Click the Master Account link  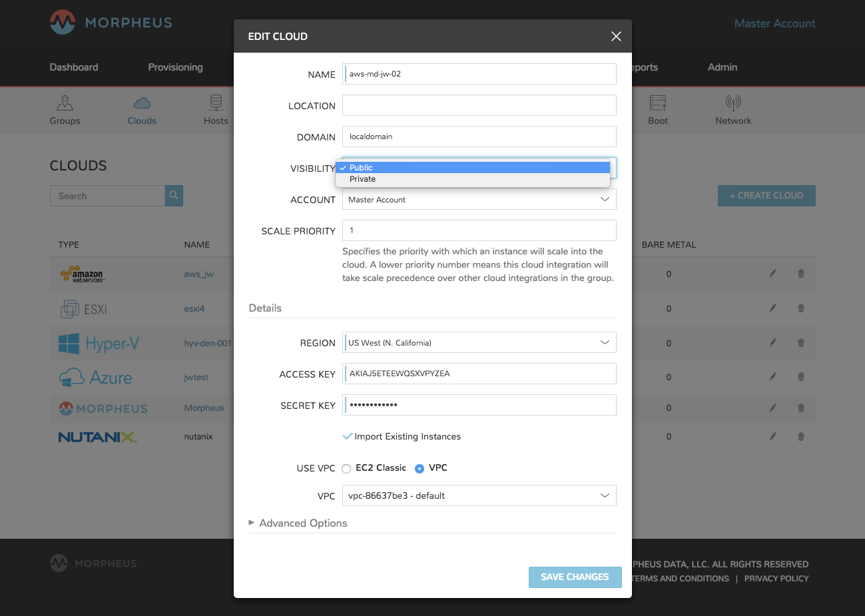[774, 23]
